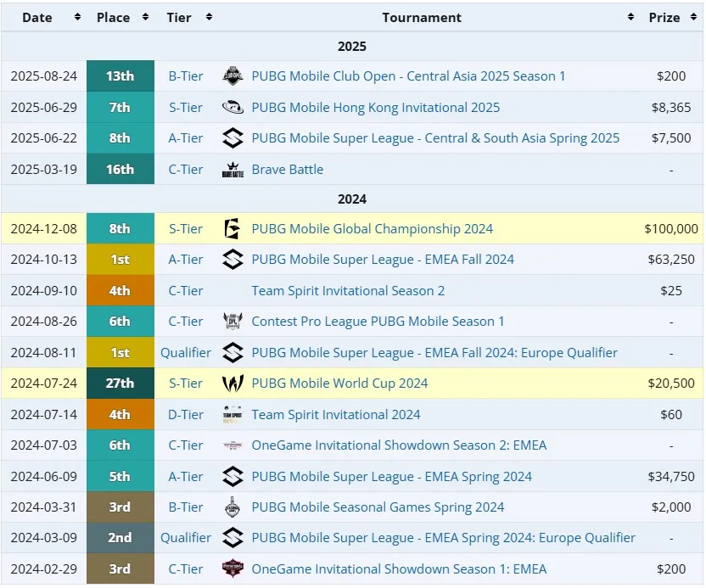Click the OneGame Showdown Season 2 logo

pyautogui.click(x=233, y=445)
